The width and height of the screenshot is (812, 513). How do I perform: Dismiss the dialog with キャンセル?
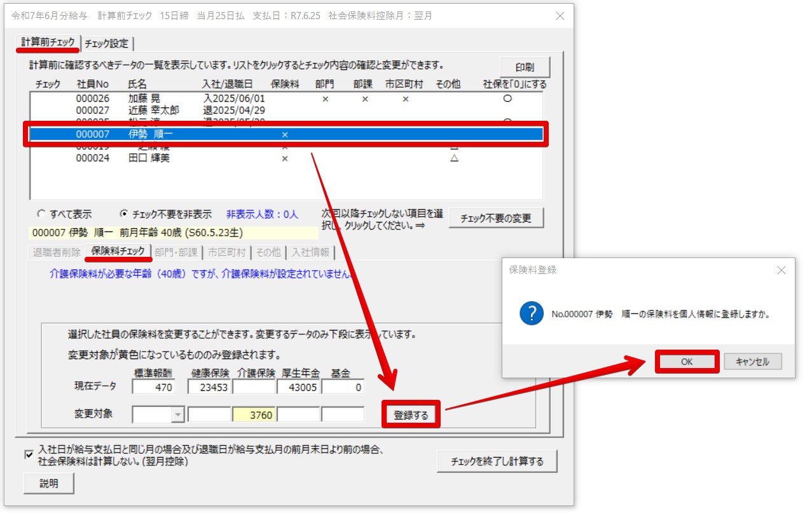coord(753,361)
